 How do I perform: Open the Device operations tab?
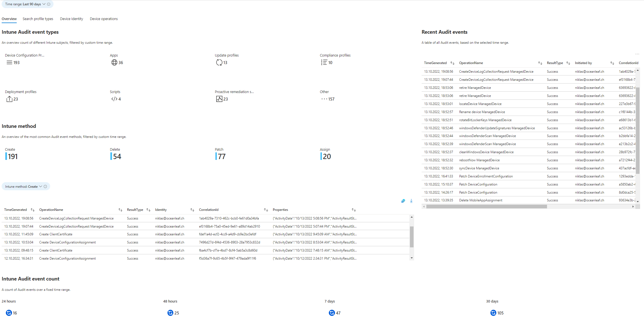point(104,19)
